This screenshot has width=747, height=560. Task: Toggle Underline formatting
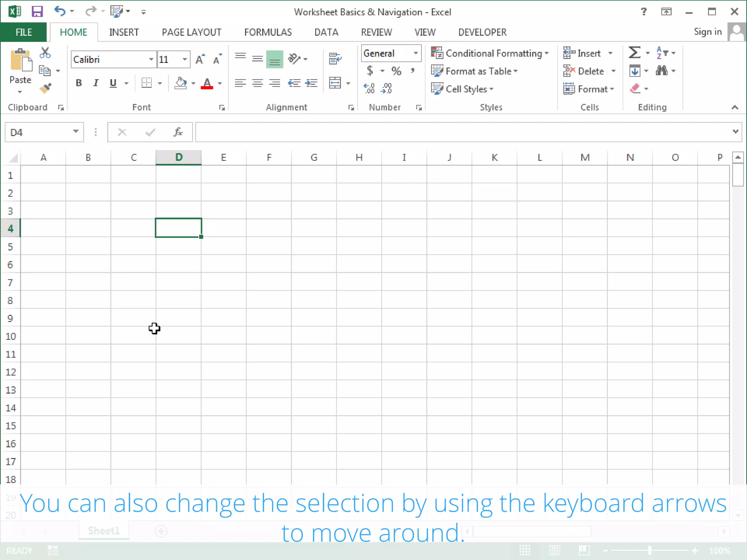coord(113,83)
